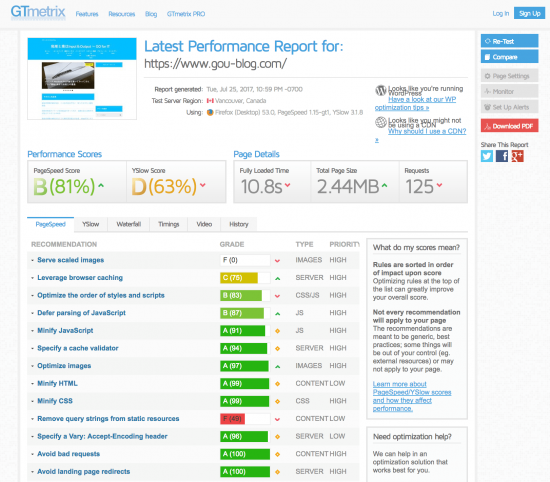Click Total Page Size trend arrow
This screenshot has width=550, height=482.
(x=384, y=185)
